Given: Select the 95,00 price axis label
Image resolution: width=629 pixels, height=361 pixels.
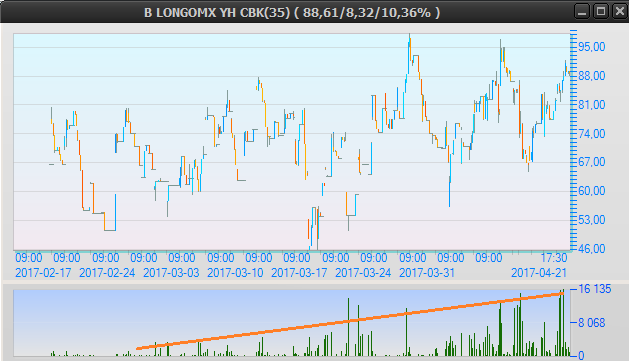Looking at the screenshot, I should tap(592, 47).
